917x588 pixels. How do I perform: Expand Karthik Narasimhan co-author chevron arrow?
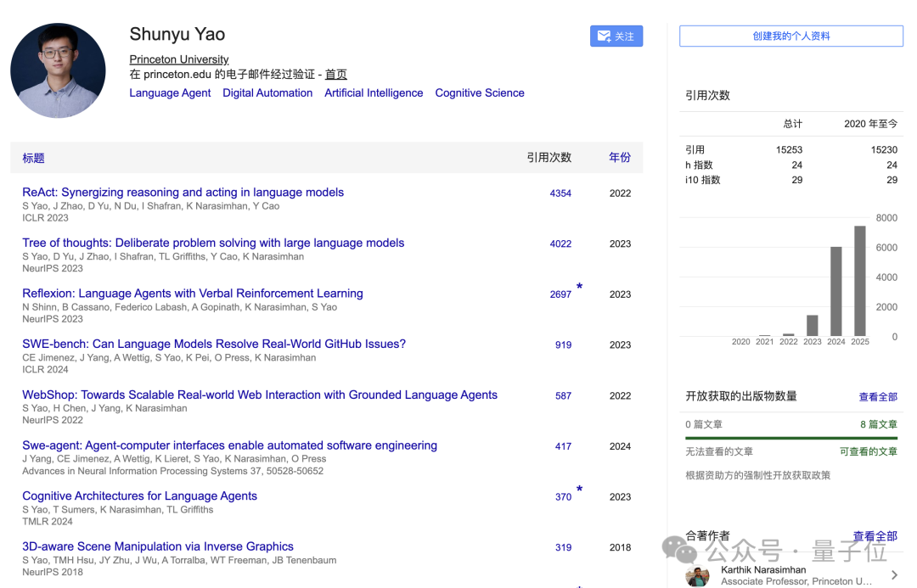coord(894,575)
